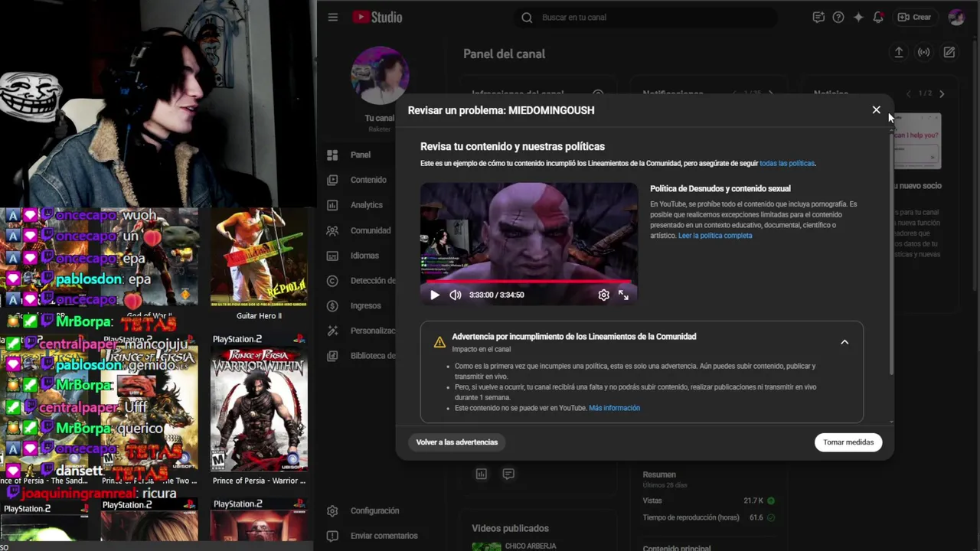Open the 'Más información' link
Screen dimensions: 980x551
614,408
